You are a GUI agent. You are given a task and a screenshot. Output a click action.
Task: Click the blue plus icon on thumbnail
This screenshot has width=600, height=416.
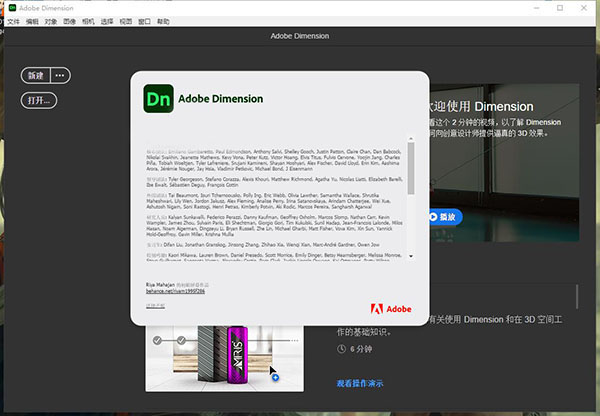pyautogui.click(x=275, y=378)
